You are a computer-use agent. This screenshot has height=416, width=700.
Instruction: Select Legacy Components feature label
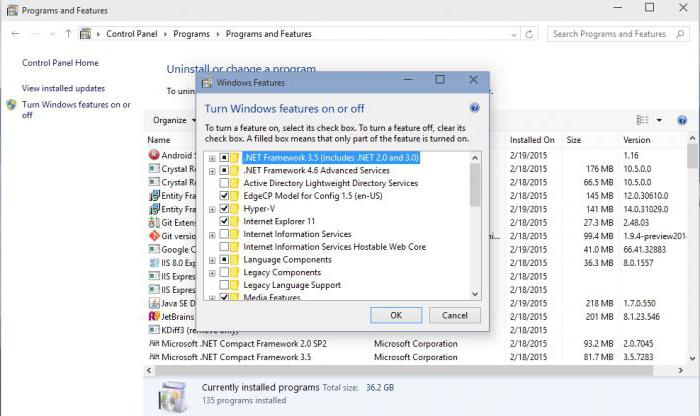282,272
